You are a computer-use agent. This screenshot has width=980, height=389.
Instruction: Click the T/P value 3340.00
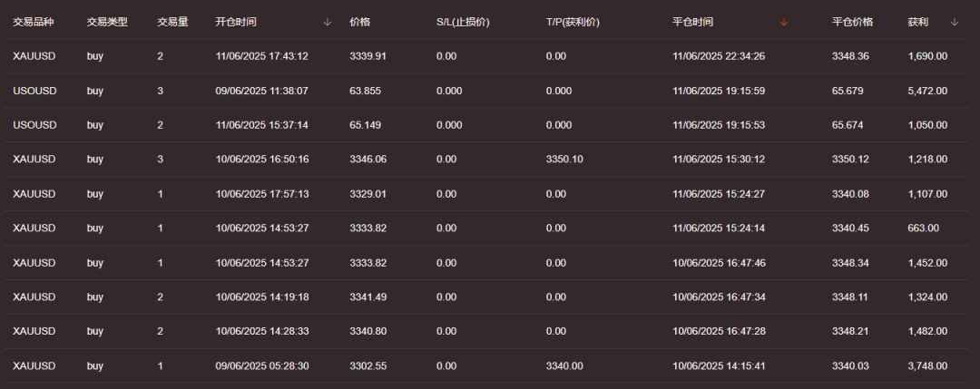click(x=564, y=366)
